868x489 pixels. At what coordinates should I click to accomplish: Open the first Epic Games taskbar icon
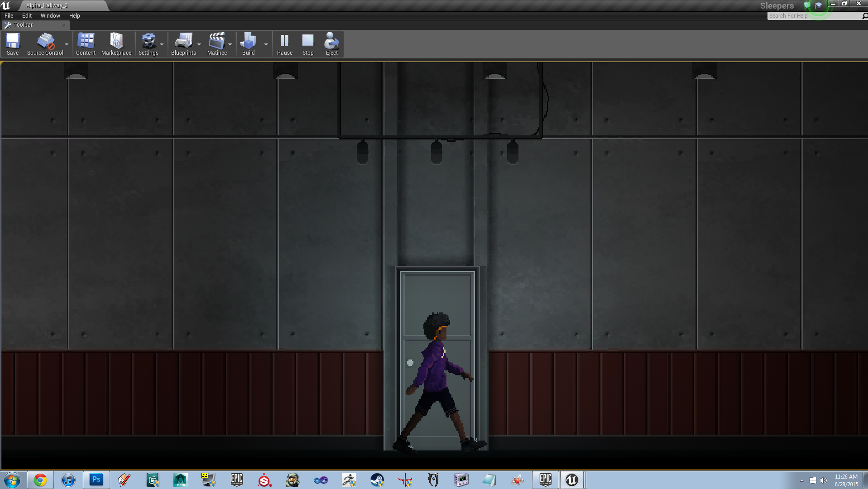(x=237, y=480)
